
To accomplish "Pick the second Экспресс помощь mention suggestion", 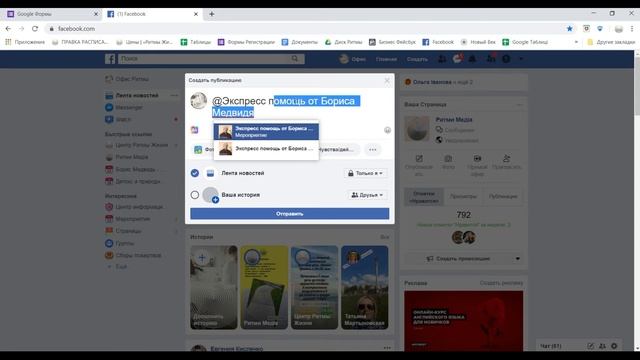I will [266, 149].
